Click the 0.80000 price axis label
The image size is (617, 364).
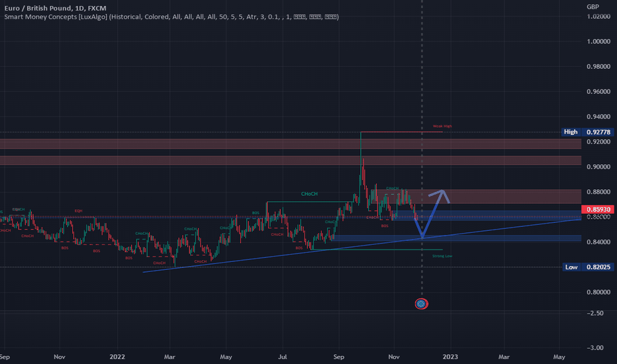[598, 293]
